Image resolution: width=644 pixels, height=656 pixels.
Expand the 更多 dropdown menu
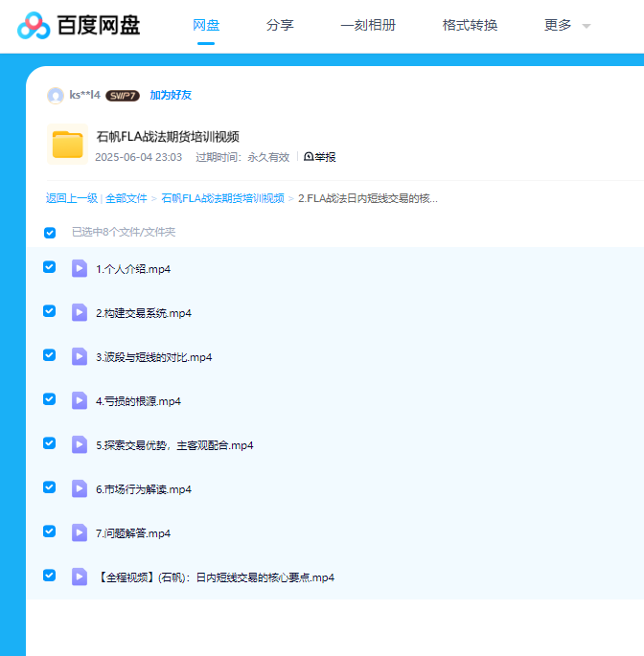566,26
